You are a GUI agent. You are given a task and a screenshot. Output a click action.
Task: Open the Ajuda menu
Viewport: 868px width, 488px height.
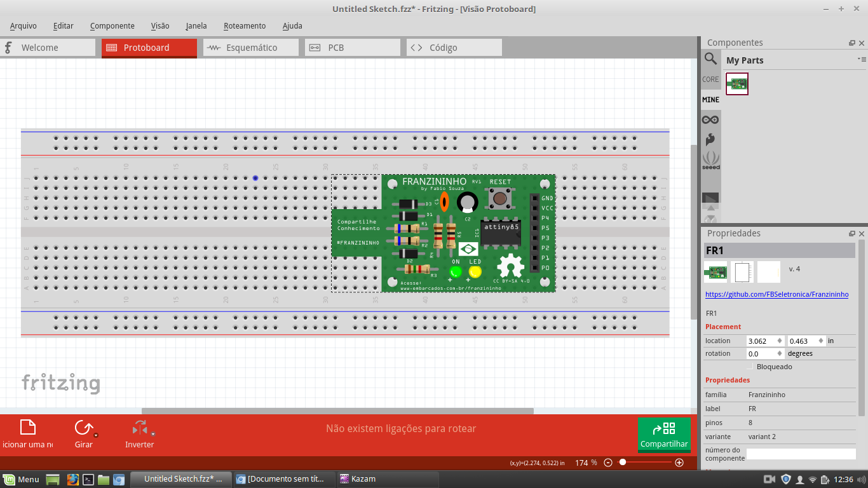[292, 26]
